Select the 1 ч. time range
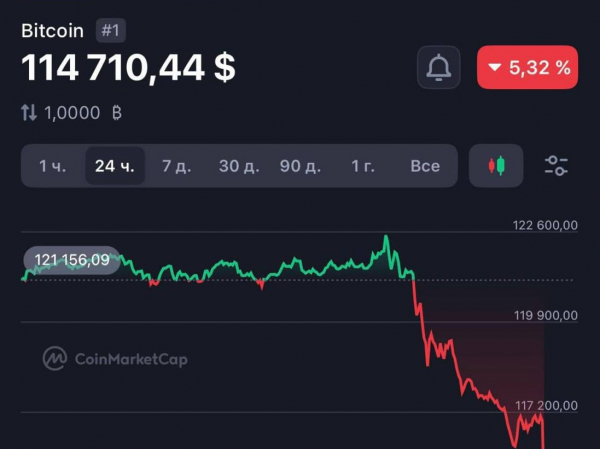600x449 pixels. [53, 166]
